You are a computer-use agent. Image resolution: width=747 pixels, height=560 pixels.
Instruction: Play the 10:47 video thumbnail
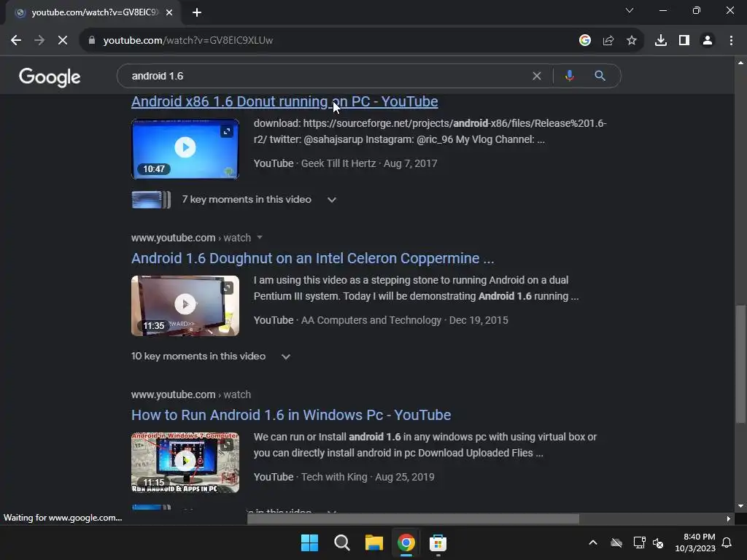point(185,149)
